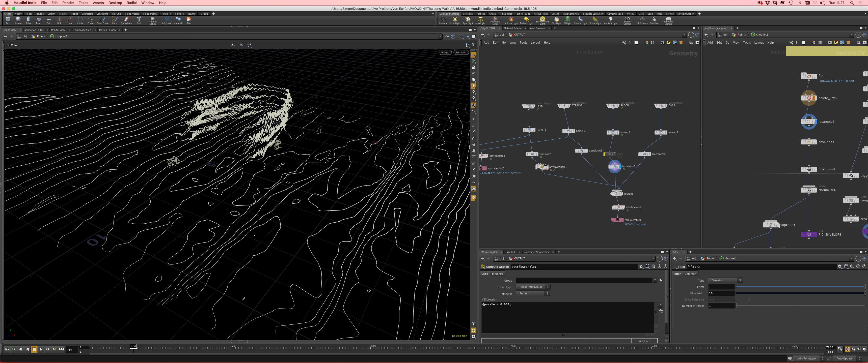Click the resample9 node in chopnet1

pos(809,122)
